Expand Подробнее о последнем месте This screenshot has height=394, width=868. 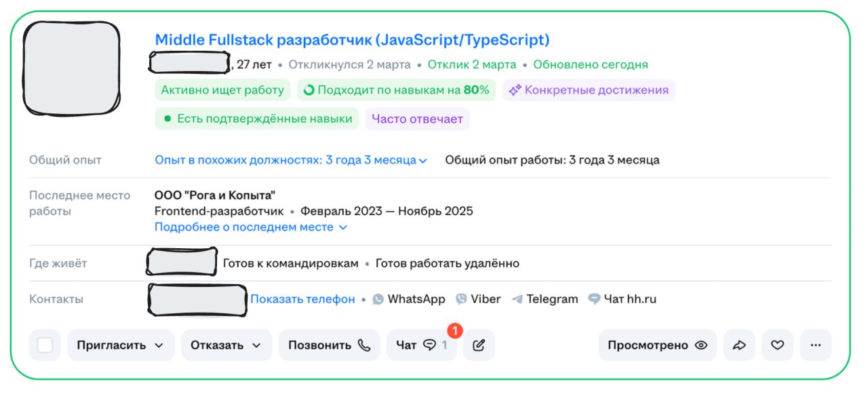(x=251, y=227)
